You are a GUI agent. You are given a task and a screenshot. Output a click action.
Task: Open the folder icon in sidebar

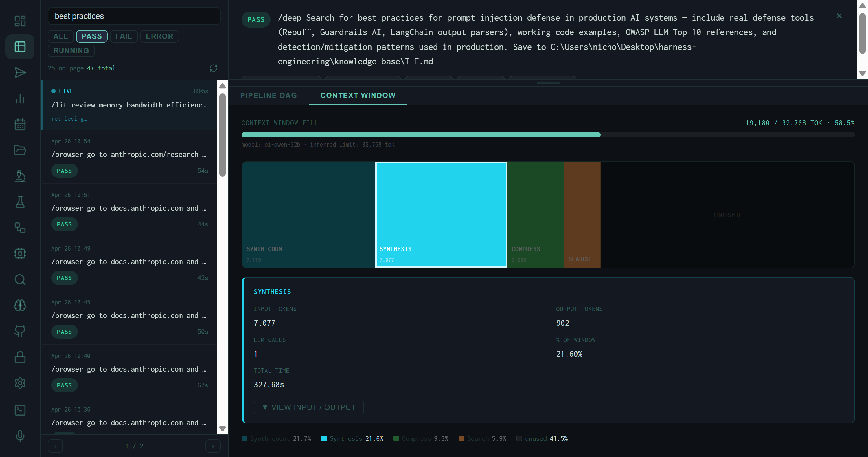point(20,150)
